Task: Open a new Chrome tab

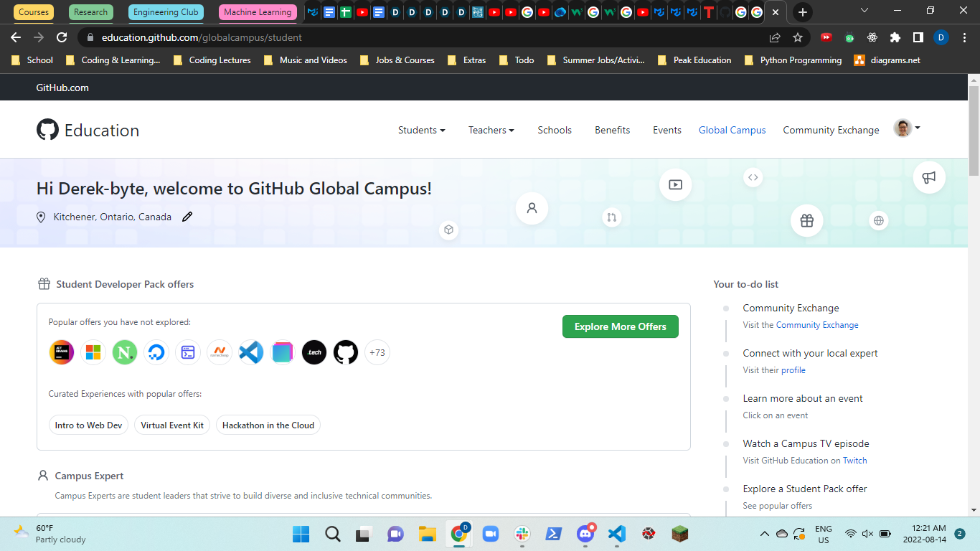Action: [803, 12]
